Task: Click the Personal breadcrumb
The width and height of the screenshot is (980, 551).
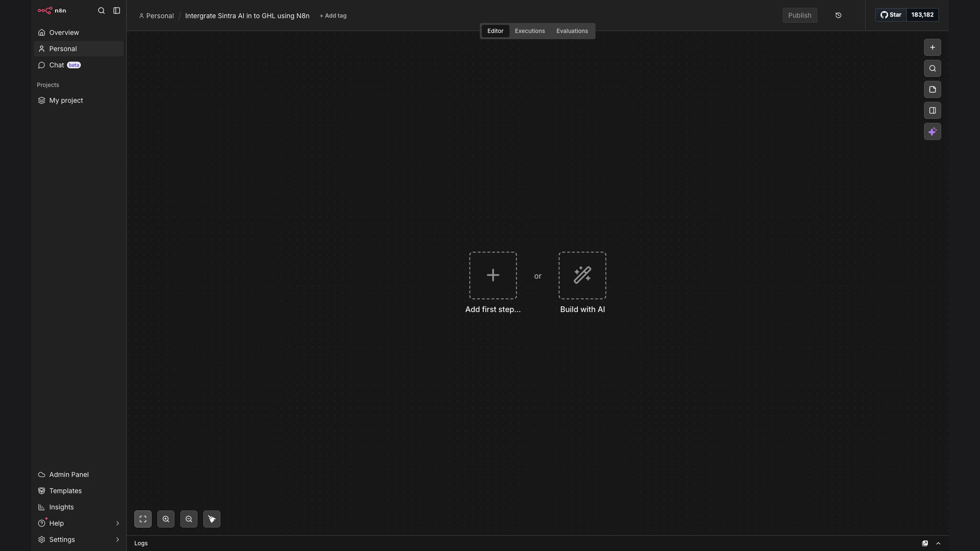Action: coord(156,16)
